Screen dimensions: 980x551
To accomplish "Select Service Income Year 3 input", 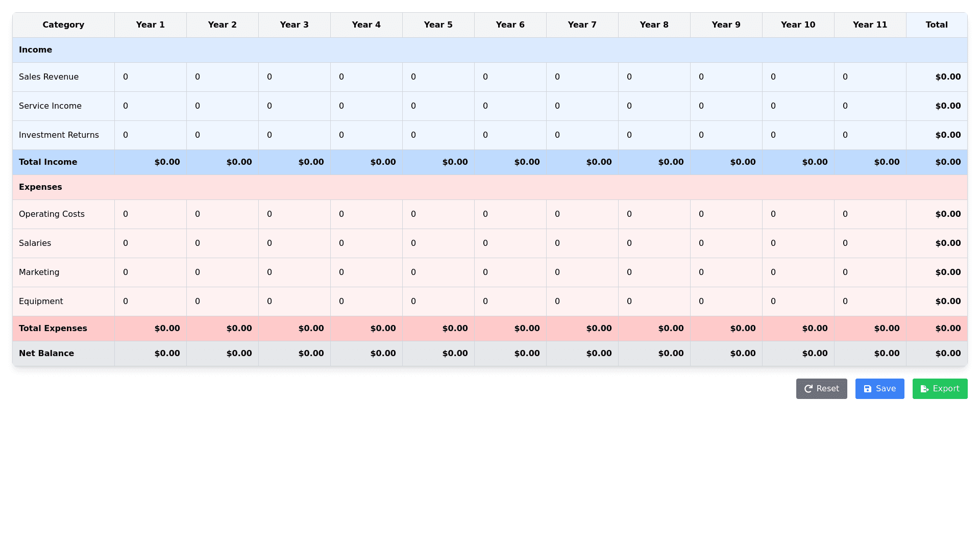I will 295,106.
